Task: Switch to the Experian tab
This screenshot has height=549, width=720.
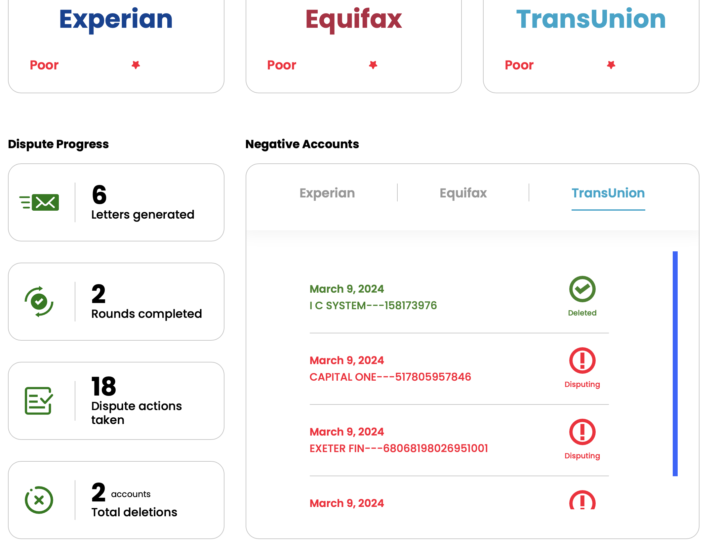Action: click(327, 193)
